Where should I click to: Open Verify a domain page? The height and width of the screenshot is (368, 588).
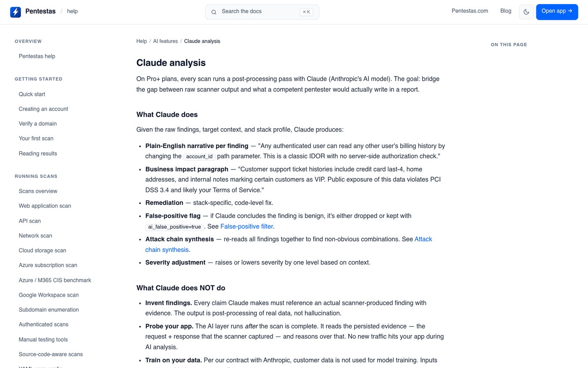pyautogui.click(x=38, y=124)
